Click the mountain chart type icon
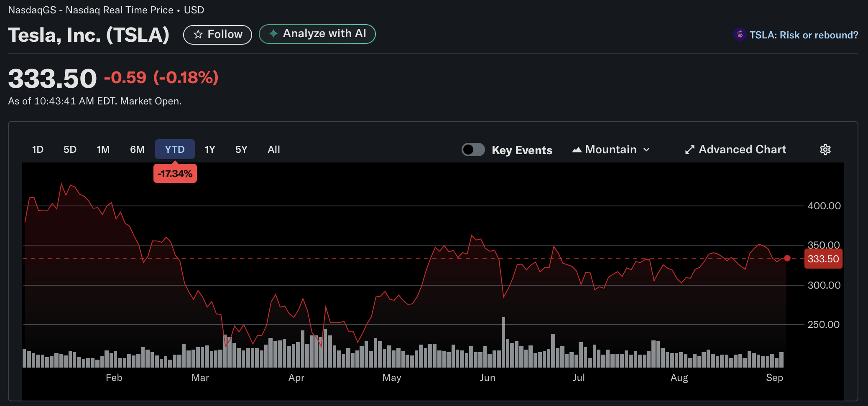Image resolution: width=868 pixels, height=406 pixels. [x=577, y=150]
